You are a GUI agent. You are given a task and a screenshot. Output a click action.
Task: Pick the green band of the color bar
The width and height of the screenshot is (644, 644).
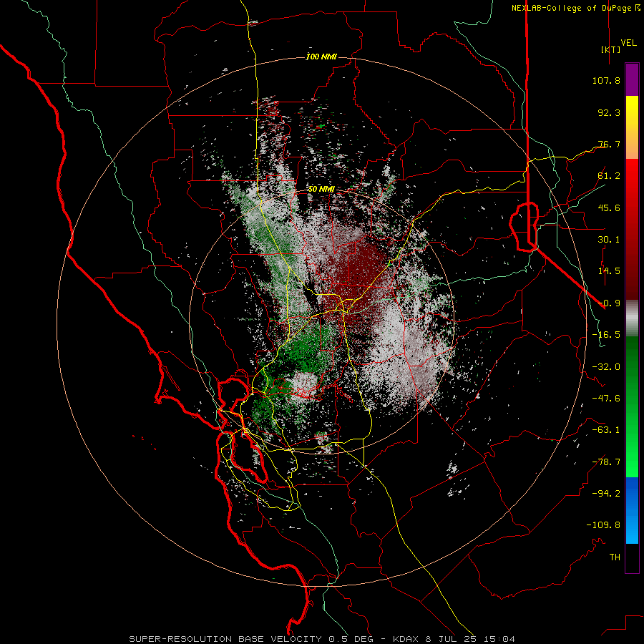pos(632,406)
